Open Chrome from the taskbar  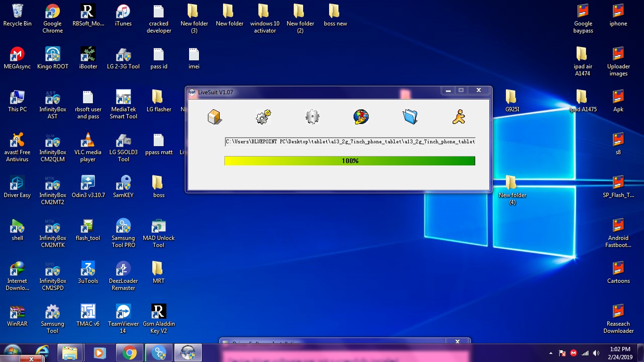click(129, 353)
